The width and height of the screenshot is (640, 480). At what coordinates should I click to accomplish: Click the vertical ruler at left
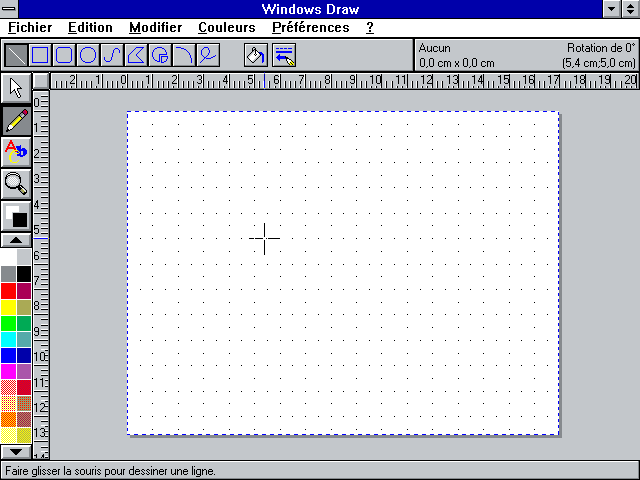tap(41, 275)
